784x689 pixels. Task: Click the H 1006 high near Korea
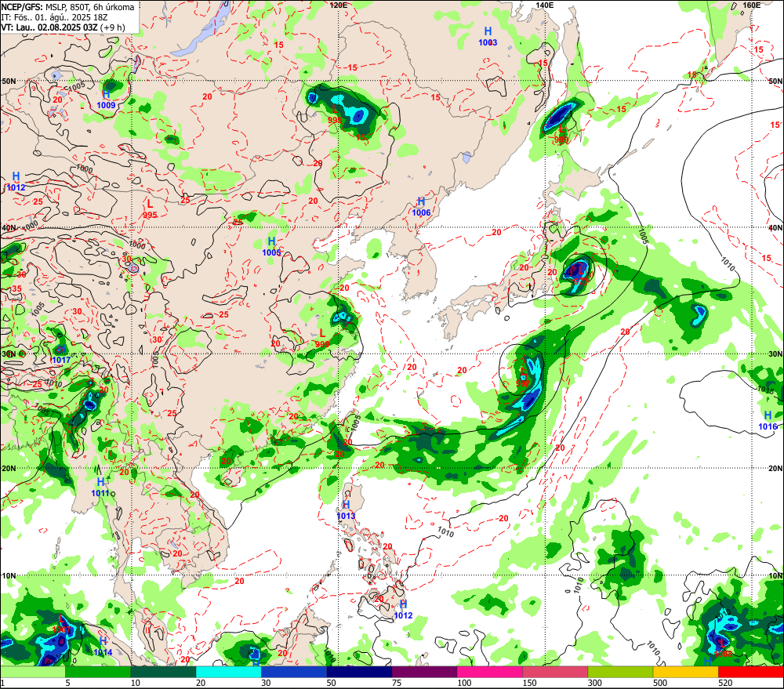tap(421, 206)
